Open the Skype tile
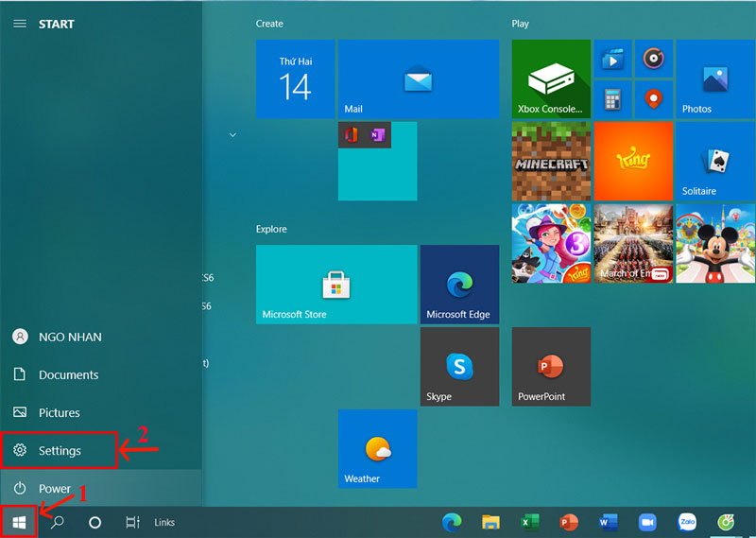The image size is (756, 538). pyautogui.click(x=459, y=367)
